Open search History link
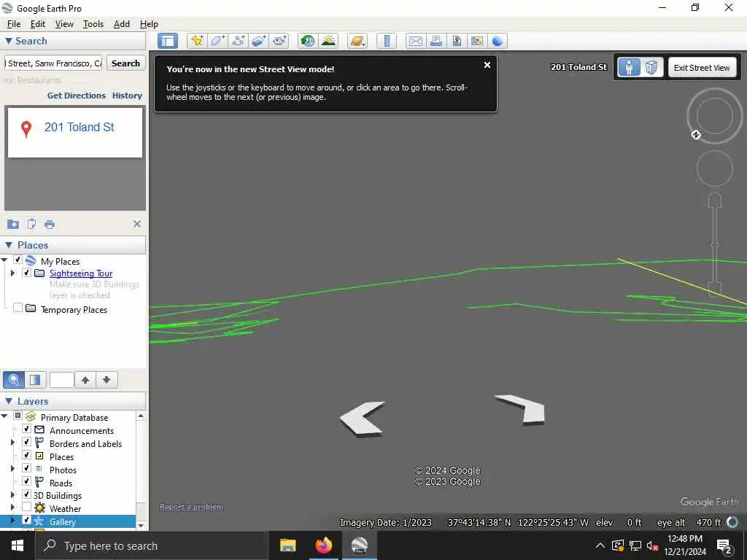 [x=127, y=96]
